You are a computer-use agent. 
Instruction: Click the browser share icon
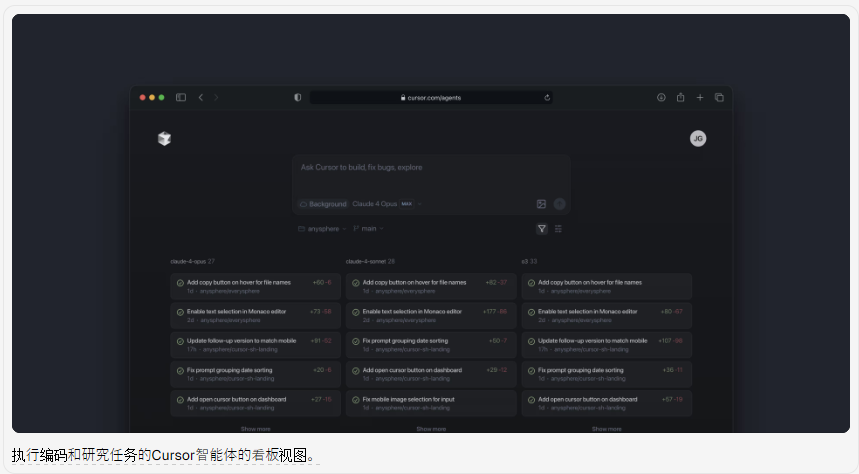680,98
